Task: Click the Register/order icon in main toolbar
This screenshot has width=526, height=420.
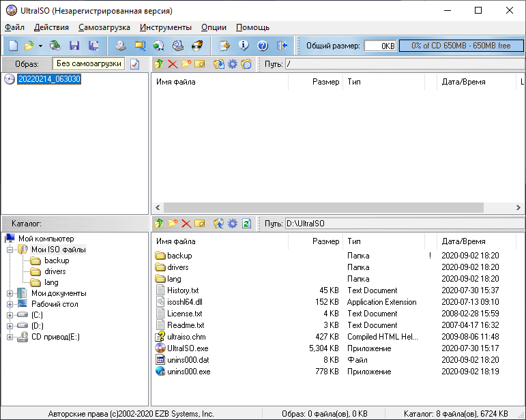Action: tap(224, 46)
